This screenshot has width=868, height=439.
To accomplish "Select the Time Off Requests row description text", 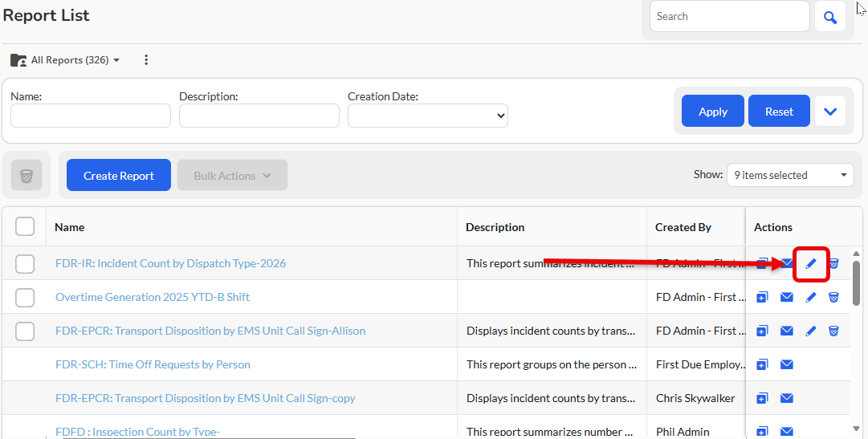I will coord(552,365).
